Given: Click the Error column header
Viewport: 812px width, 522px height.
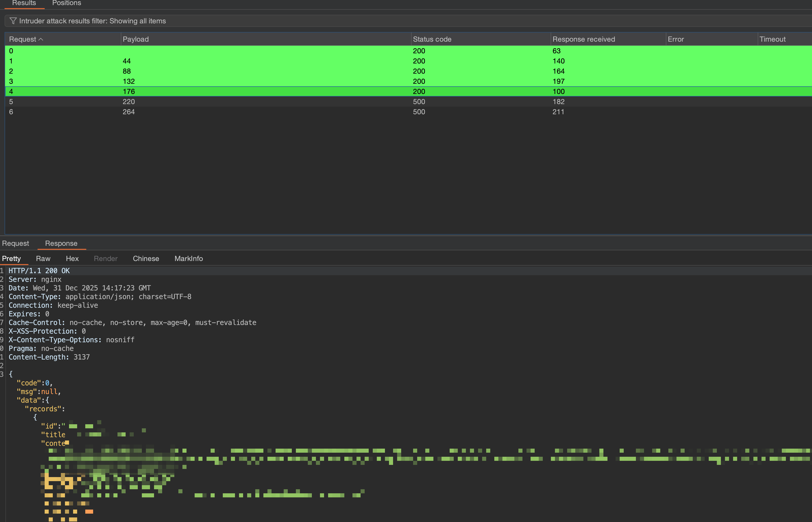Looking at the screenshot, I should click(675, 39).
